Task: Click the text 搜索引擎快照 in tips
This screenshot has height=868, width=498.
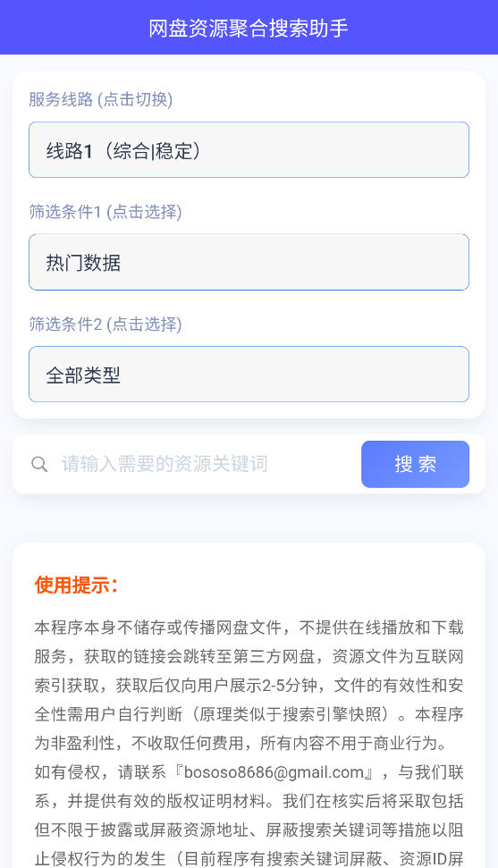Action: tap(332, 714)
